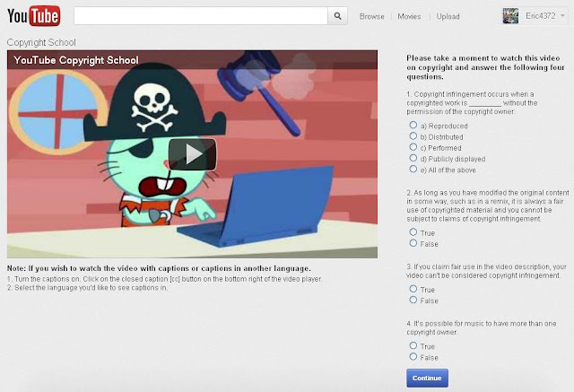574x392 pixels.
Task: Expand the Eric4372 account dropdown arrow
Action: [562, 16]
